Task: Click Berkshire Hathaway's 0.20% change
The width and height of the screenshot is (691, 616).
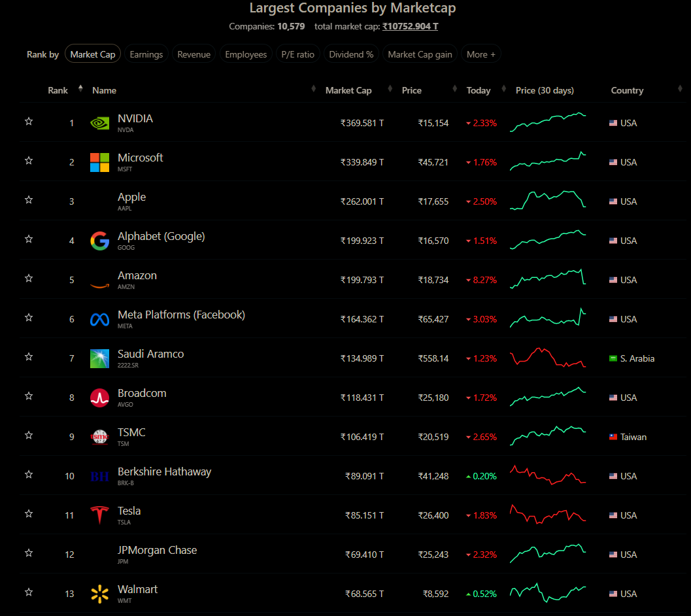Action: point(481,476)
